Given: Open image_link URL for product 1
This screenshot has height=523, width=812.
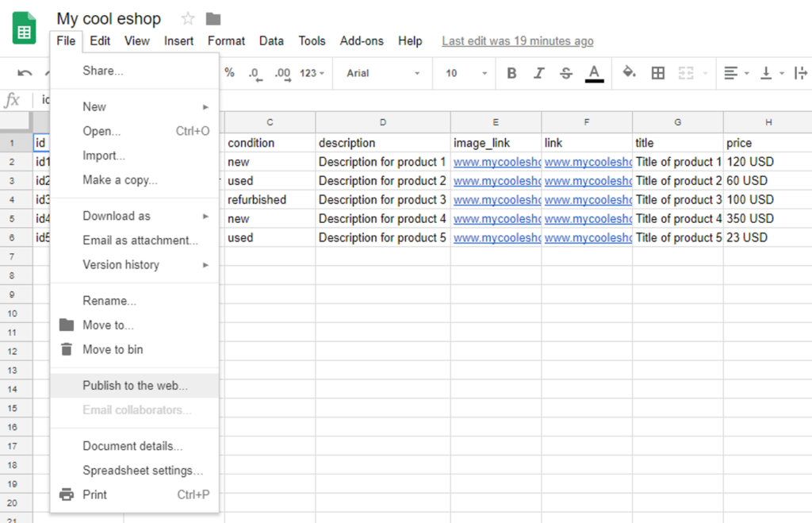Looking at the screenshot, I should pos(496,162).
